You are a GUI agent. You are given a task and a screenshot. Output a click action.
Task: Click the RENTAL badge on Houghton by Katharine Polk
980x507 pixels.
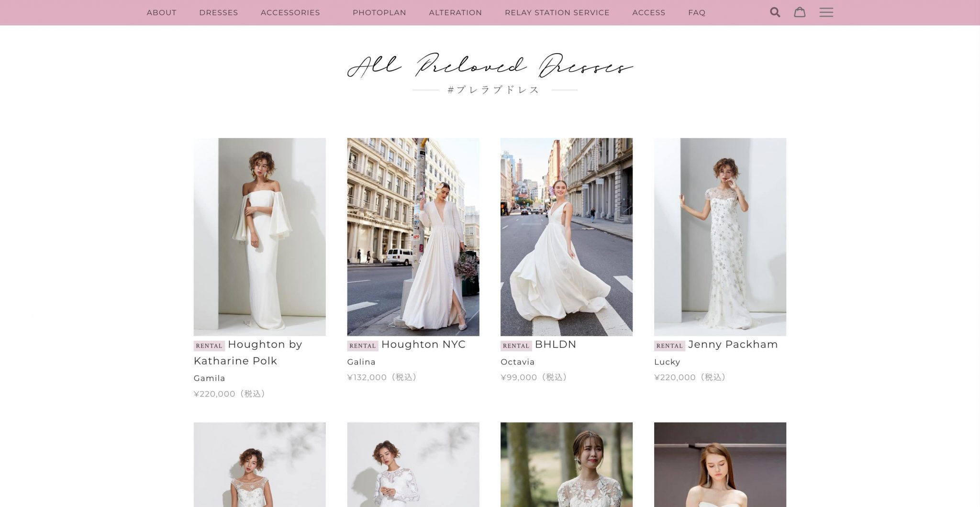(x=209, y=346)
